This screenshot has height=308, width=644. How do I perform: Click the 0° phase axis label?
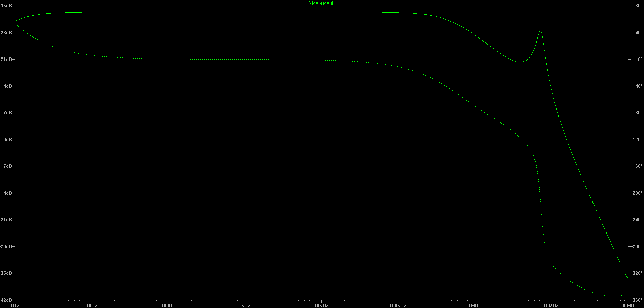(x=640, y=59)
